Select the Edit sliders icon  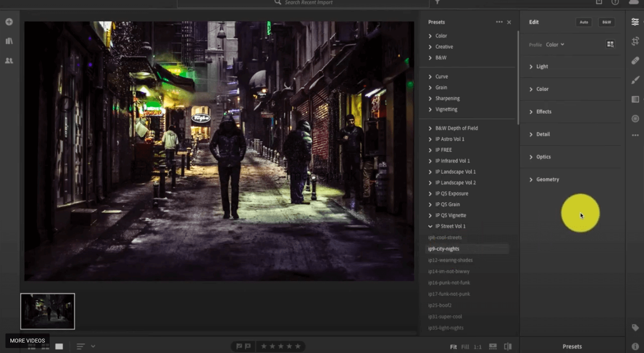(636, 22)
